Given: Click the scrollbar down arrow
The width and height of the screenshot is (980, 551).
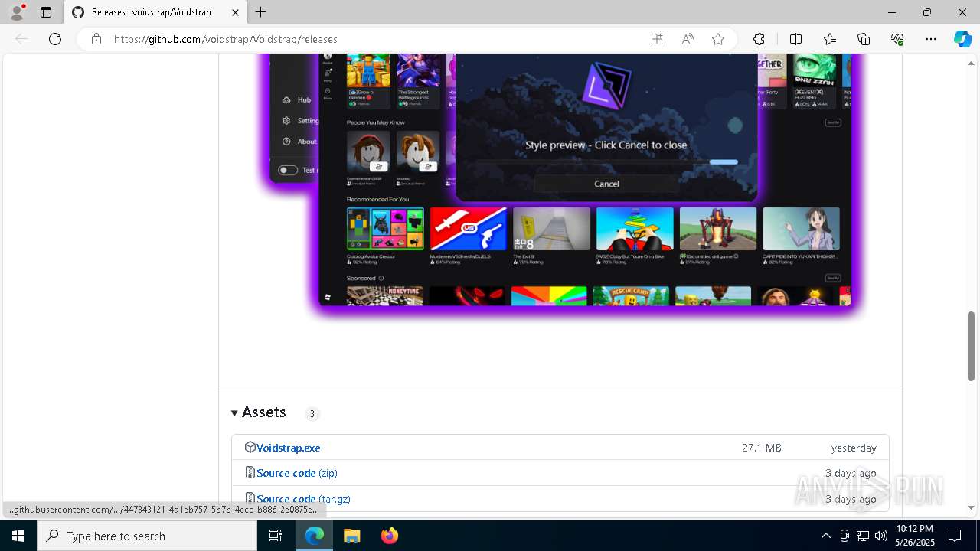Looking at the screenshot, I should [x=972, y=507].
